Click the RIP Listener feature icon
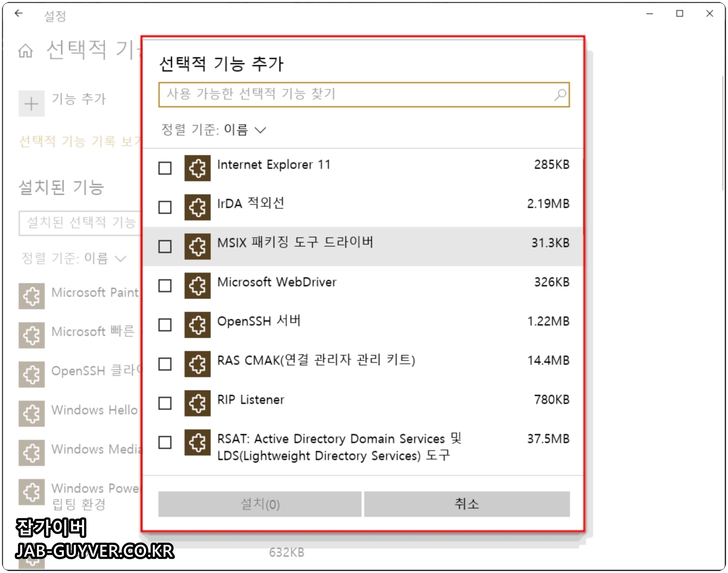The image size is (728, 573). click(197, 403)
